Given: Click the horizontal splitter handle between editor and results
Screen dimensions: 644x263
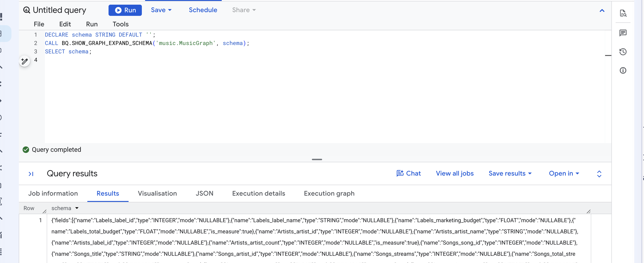Looking at the screenshot, I should pos(317,159).
